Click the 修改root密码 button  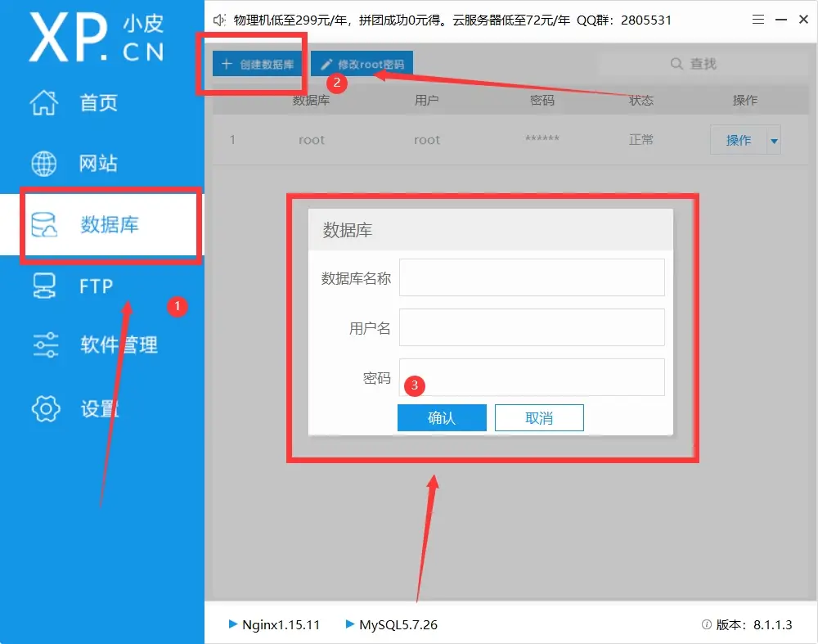point(362,63)
